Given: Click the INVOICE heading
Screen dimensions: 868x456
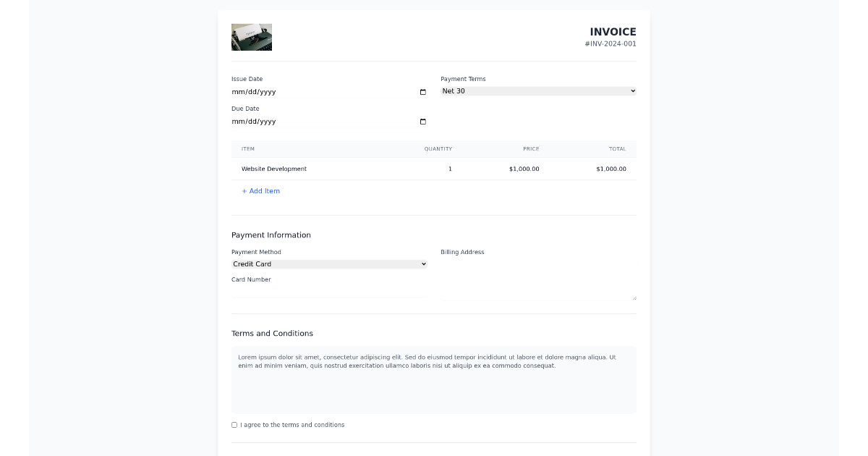Looking at the screenshot, I should click(613, 32).
